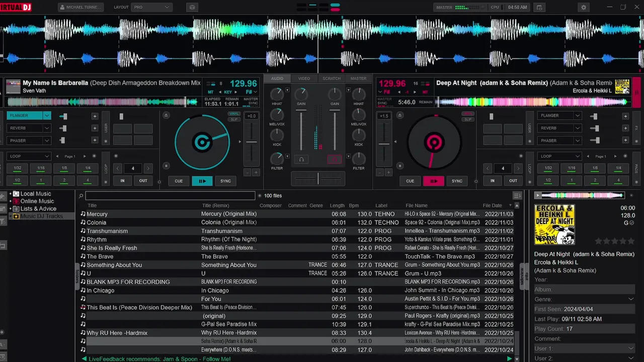Open LOOP pads dropdown on right deck
644x362 pixels.
559,156
